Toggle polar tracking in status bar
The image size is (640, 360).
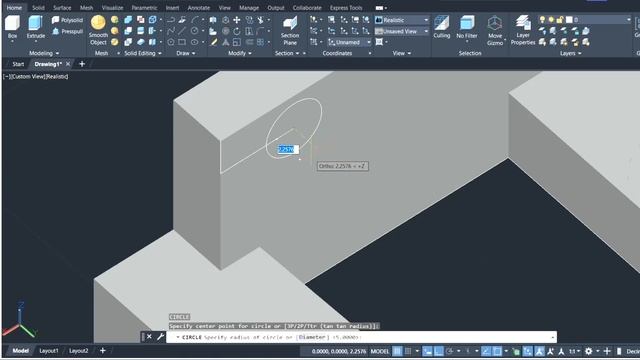449,351
